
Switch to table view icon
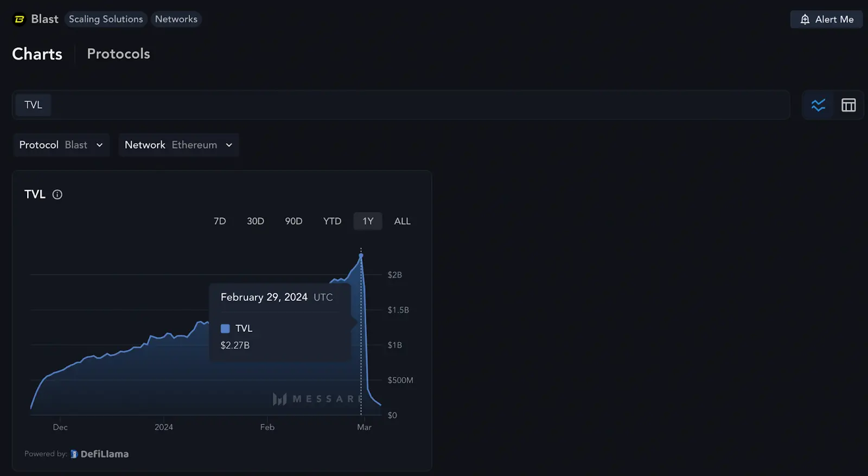pyautogui.click(x=848, y=105)
